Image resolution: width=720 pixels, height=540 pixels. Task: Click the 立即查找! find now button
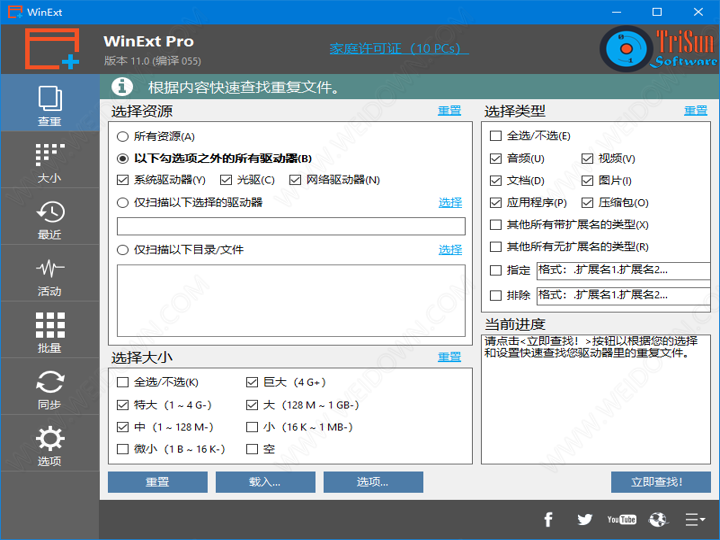(x=661, y=482)
